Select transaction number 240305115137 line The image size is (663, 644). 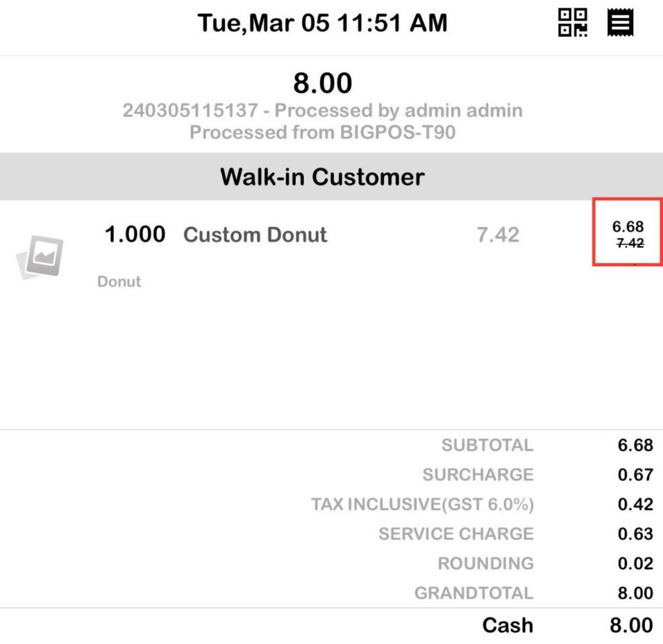pos(322,111)
